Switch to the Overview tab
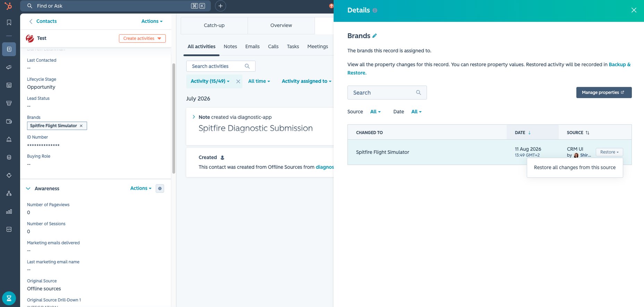This screenshot has width=644, height=307. pyautogui.click(x=281, y=25)
